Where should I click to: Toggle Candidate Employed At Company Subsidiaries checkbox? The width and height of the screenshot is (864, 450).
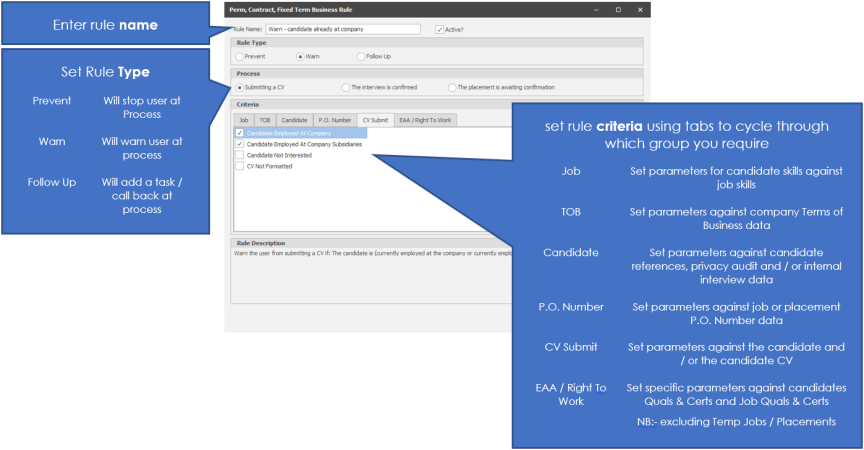(239, 144)
